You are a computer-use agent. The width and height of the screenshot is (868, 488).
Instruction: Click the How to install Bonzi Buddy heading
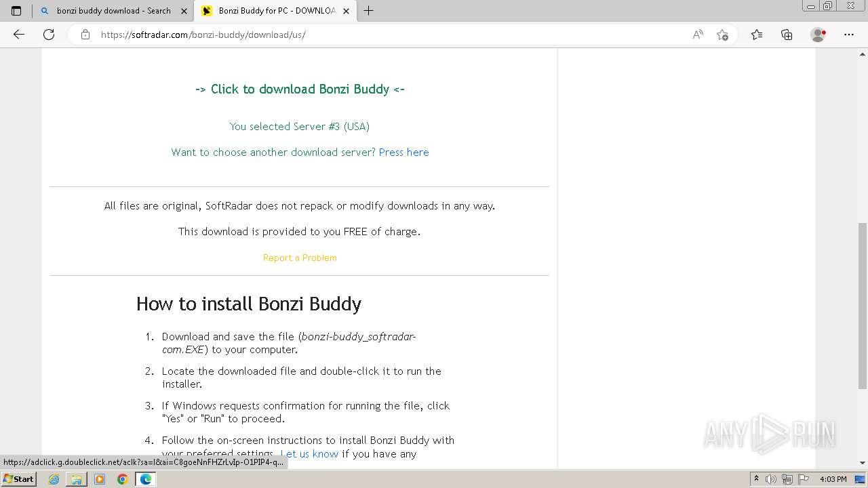(x=249, y=303)
